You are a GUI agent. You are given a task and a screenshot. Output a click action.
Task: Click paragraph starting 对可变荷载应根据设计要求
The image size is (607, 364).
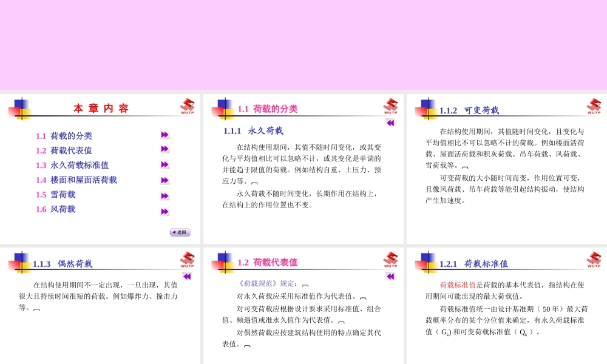(302, 314)
